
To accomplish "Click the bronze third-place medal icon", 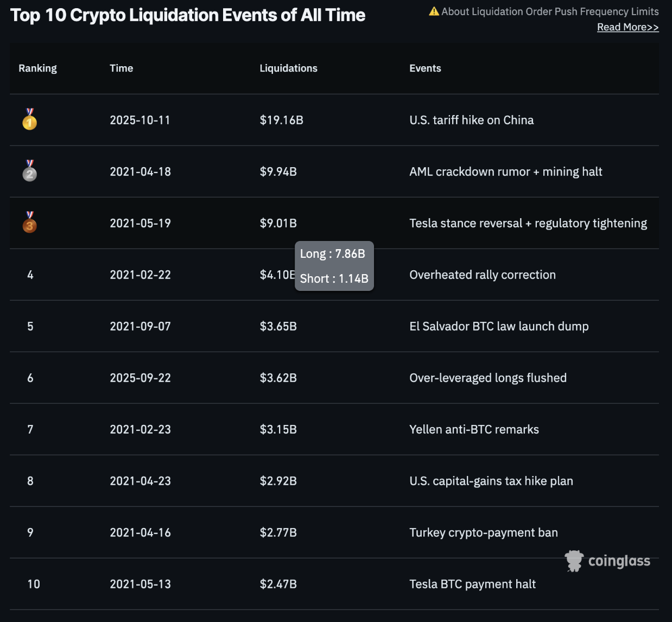I will click(x=30, y=223).
